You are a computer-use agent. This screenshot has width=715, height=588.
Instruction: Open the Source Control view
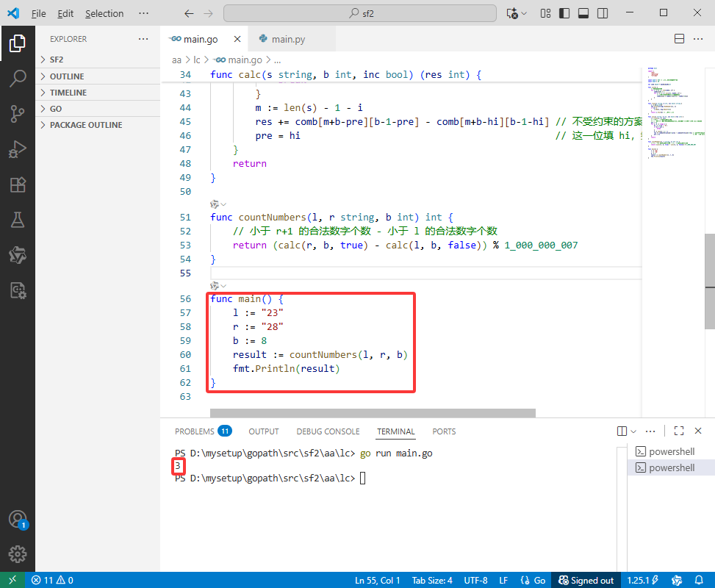point(18,114)
